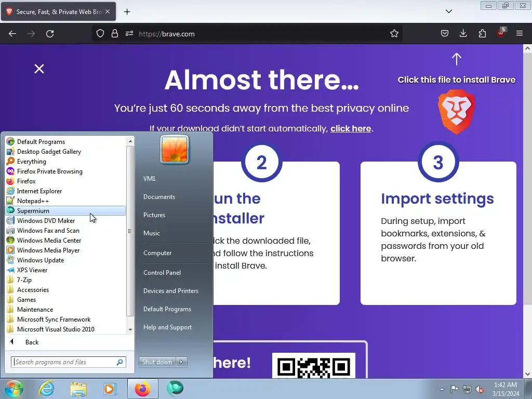Click the programs list scrollbar up arrow

pos(130,141)
